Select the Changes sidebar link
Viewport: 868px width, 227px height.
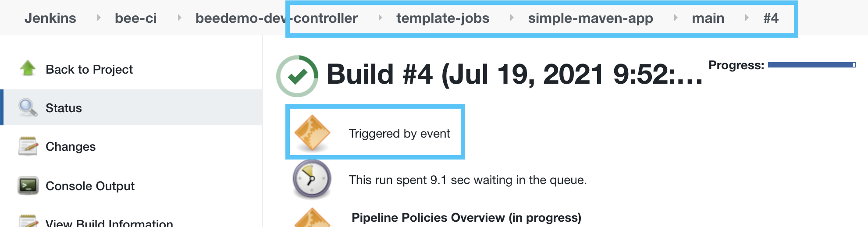click(x=71, y=146)
